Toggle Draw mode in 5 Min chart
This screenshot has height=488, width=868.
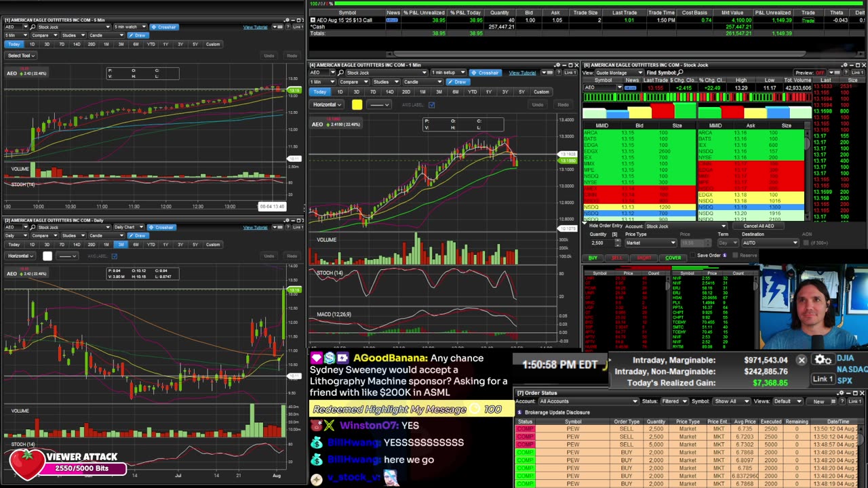tap(138, 35)
